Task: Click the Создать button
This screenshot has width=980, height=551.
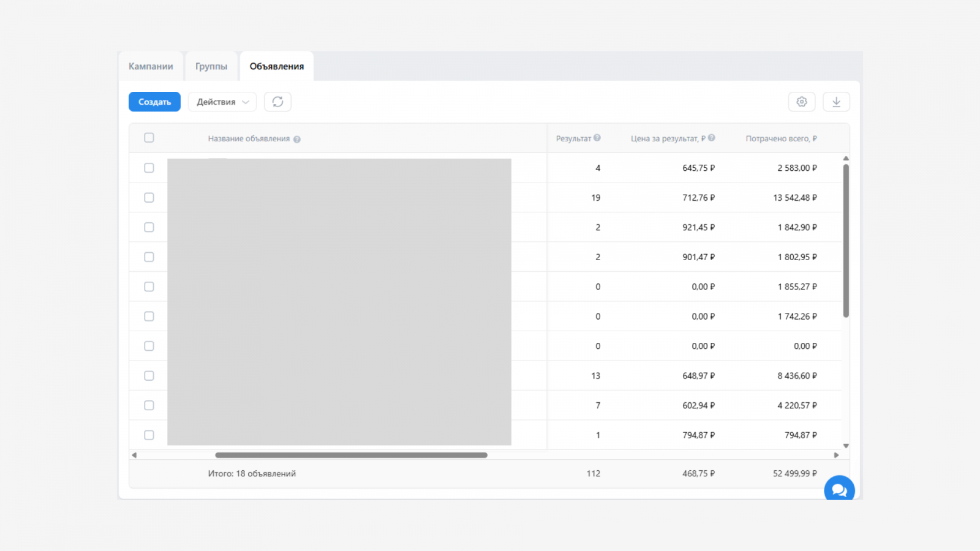Action: [154, 102]
